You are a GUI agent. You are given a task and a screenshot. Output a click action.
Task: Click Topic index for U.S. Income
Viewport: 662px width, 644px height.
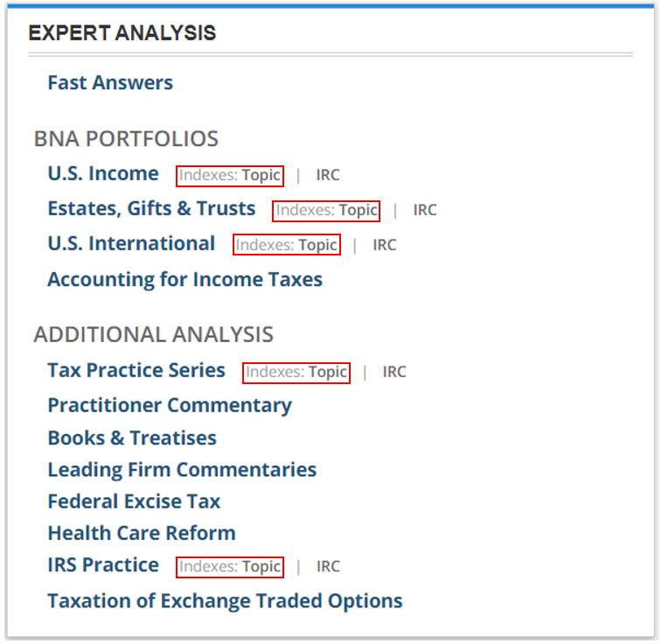coord(261,175)
